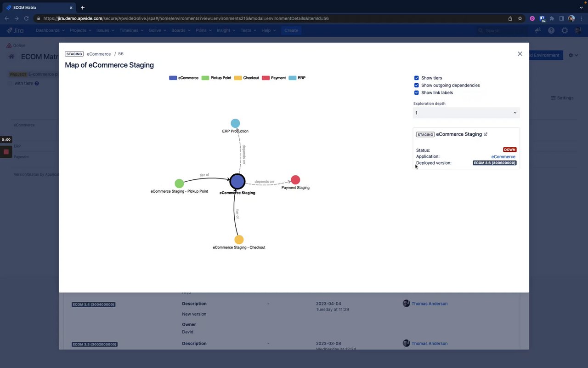Toggle eCommerce legend color swatch
This screenshot has width=588, height=368.
pyautogui.click(x=173, y=78)
